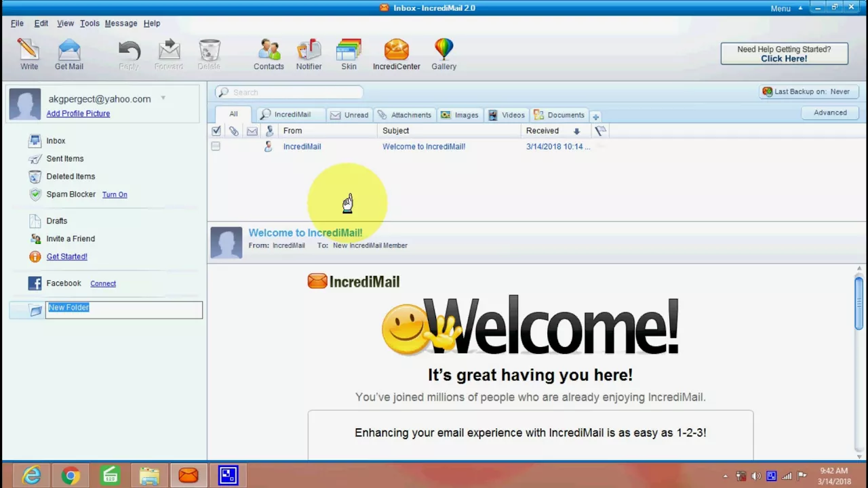Expand the account dropdown arrow
This screenshot has height=488, width=868.
pyautogui.click(x=163, y=98)
